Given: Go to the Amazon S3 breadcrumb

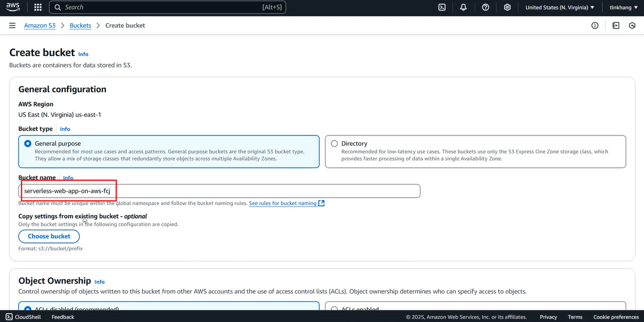Looking at the screenshot, I should 40,25.
